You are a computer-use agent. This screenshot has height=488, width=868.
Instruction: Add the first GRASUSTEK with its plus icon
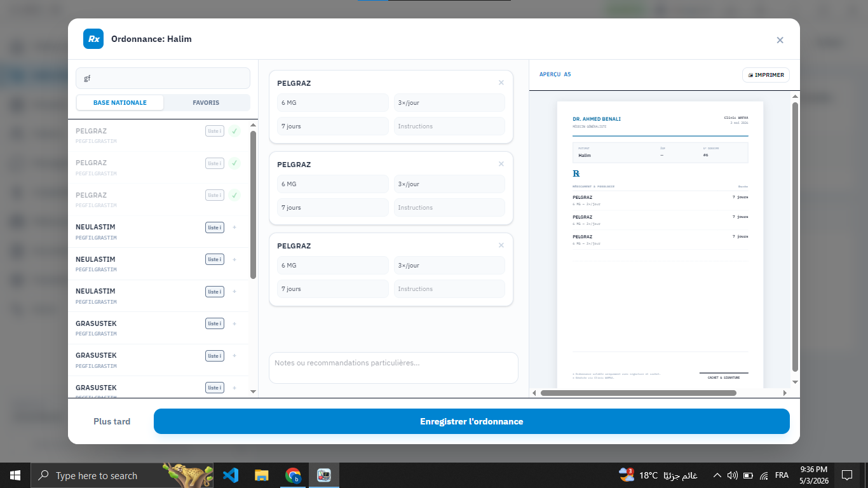pyautogui.click(x=234, y=323)
